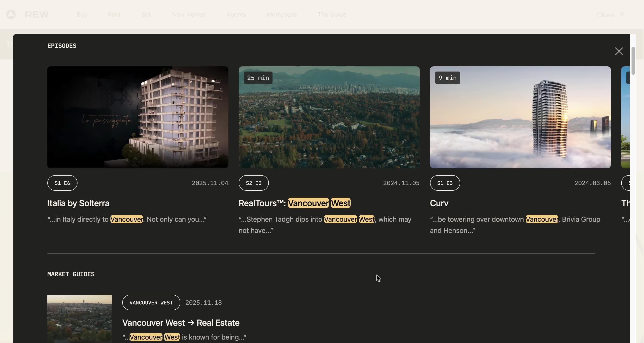Click the VANCOUVER WEST tag pill
This screenshot has width=644, height=343.
click(151, 302)
